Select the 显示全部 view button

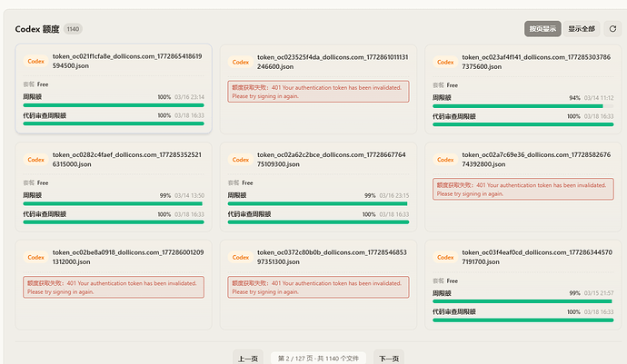point(582,29)
